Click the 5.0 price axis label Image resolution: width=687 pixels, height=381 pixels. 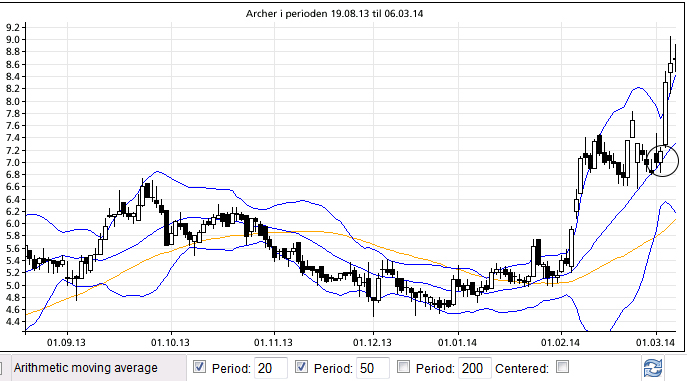(13, 286)
